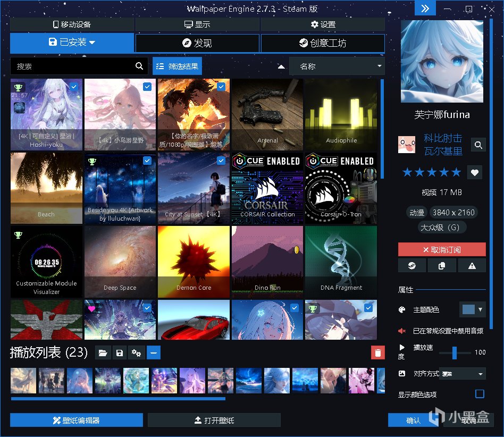Click the play icon next to playback speed
504x437 pixels.
(x=402, y=347)
